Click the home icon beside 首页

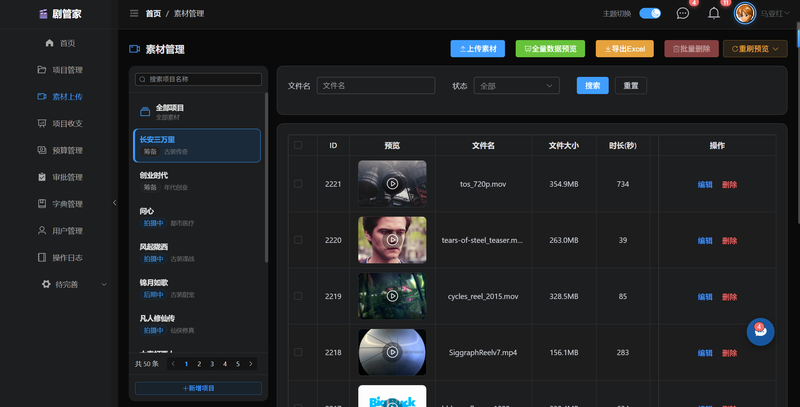[x=49, y=43]
